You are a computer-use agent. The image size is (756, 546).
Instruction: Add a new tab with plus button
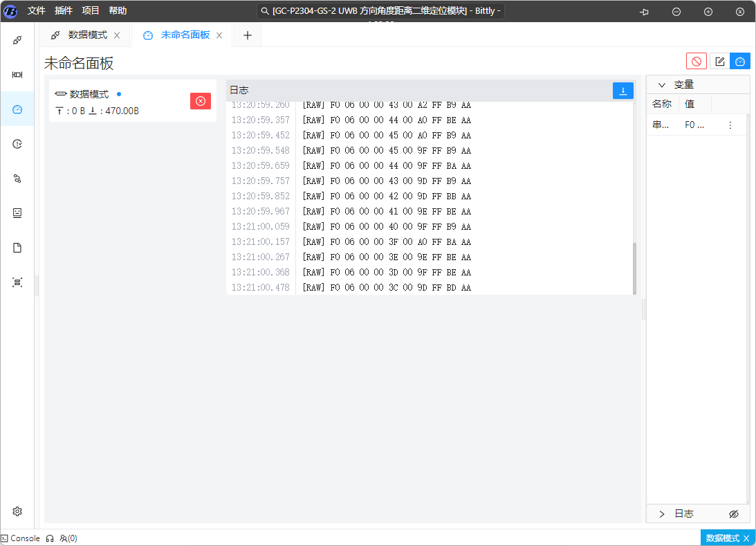tap(247, 35)
